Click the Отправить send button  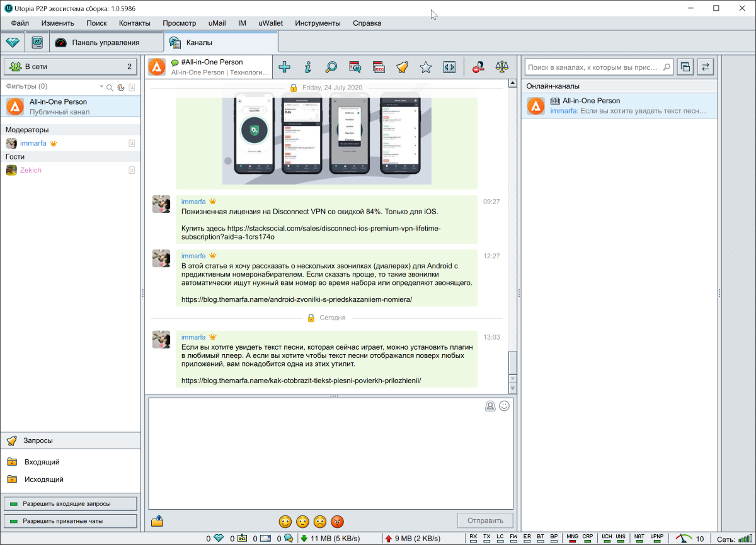click(x=486, y=521)
